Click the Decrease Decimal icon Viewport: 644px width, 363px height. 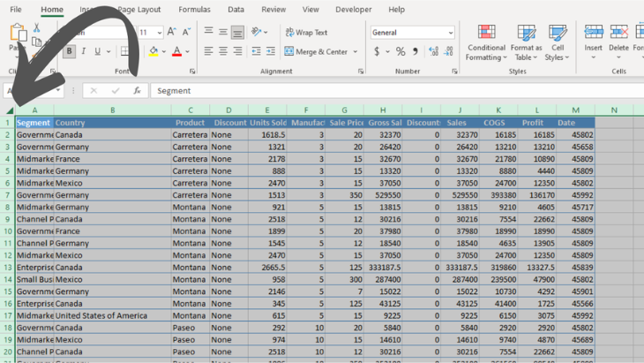pos(448,51)
